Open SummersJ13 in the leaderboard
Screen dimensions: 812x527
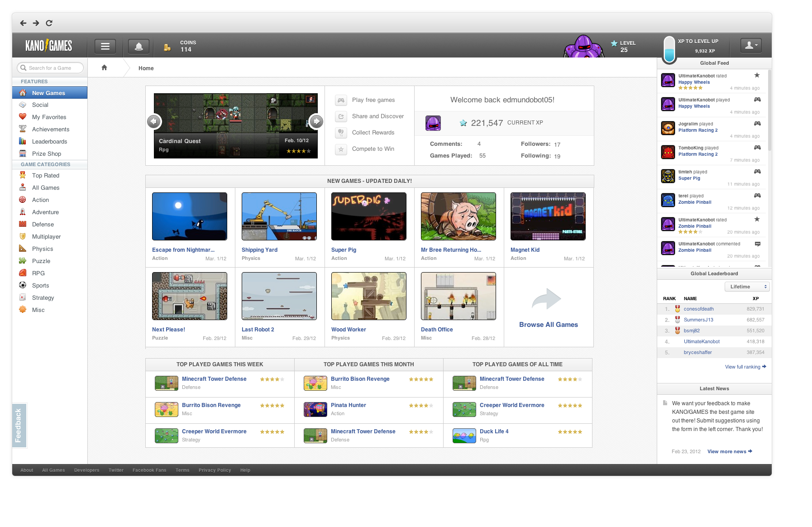tap(698, 320)
